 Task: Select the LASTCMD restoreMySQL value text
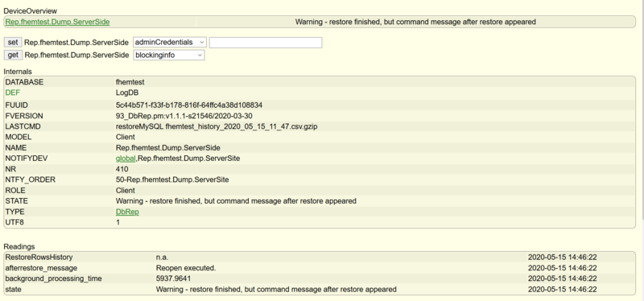coord(217,127)
